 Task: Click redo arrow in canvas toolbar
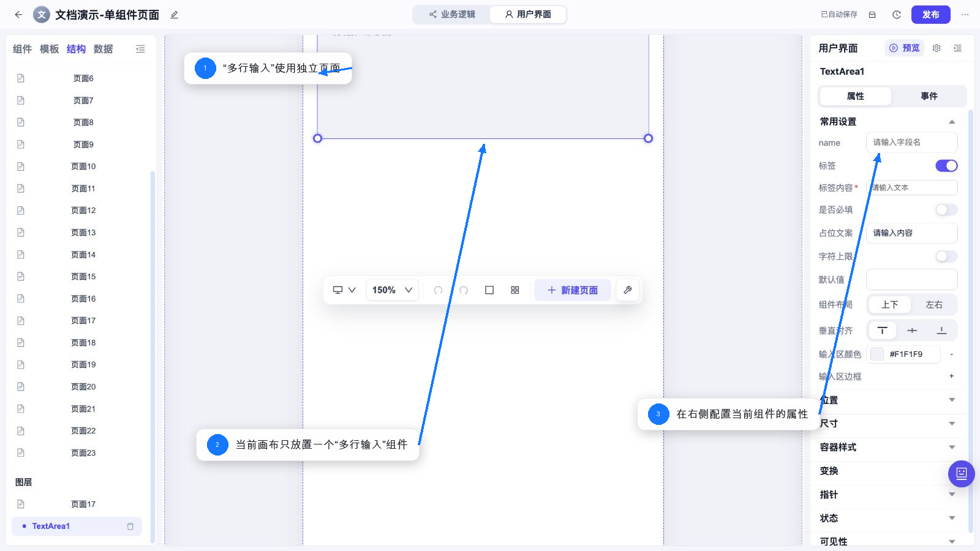[x=464, y=290]
